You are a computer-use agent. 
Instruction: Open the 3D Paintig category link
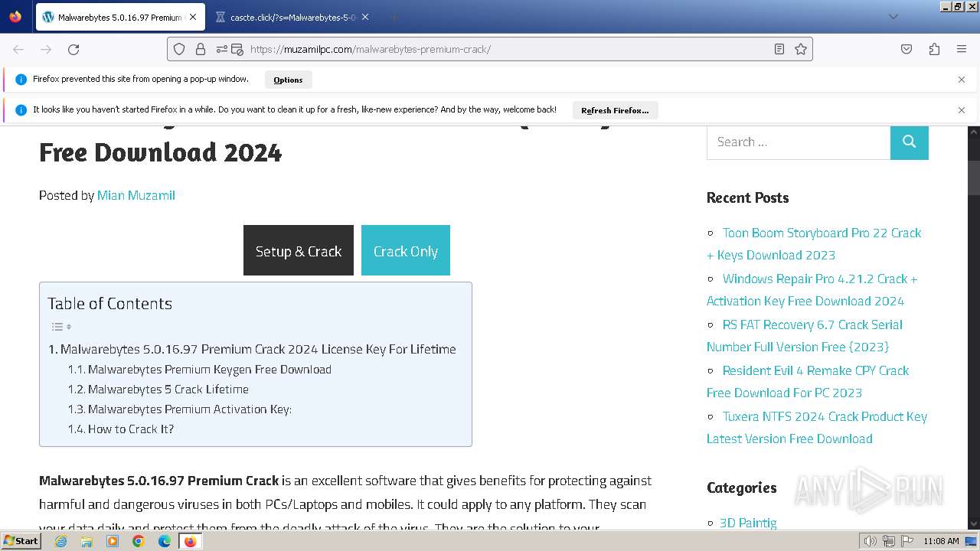click(748, 523)
